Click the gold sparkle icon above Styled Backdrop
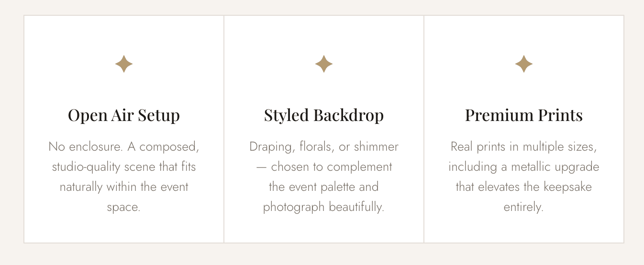Screen dimensions: 644x265 324,64
